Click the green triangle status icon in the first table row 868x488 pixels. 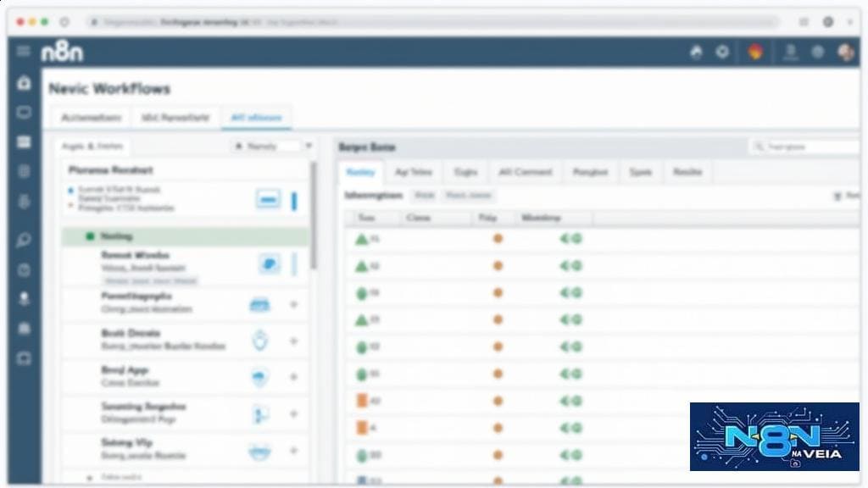point(361,239)
